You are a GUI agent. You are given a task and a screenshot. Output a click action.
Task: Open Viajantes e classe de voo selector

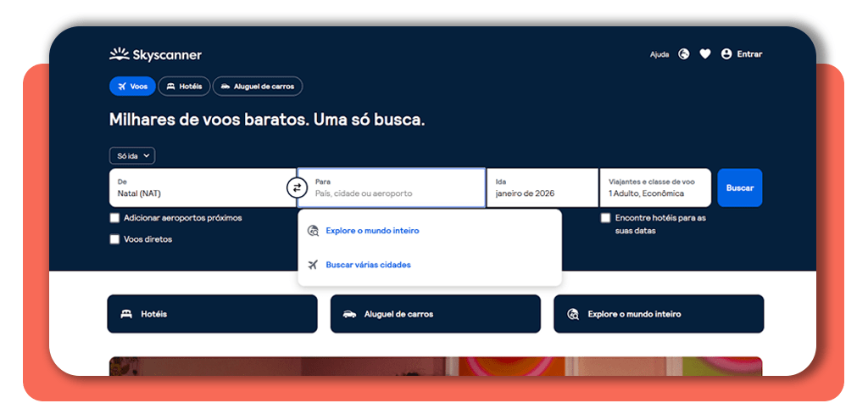tap(655, 188)
